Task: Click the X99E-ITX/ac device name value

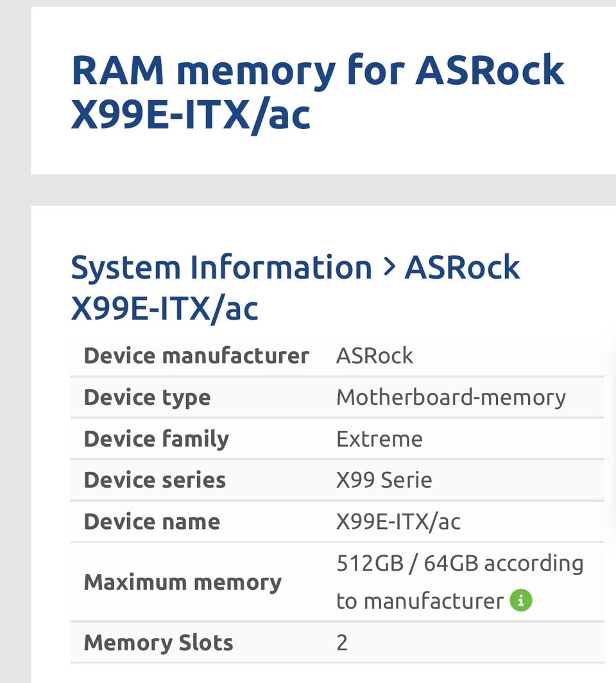Action: (398, 522)
